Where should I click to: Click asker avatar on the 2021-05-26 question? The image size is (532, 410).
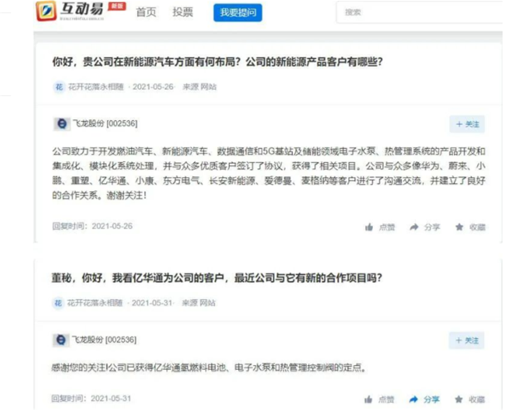[x=59, y=87]
